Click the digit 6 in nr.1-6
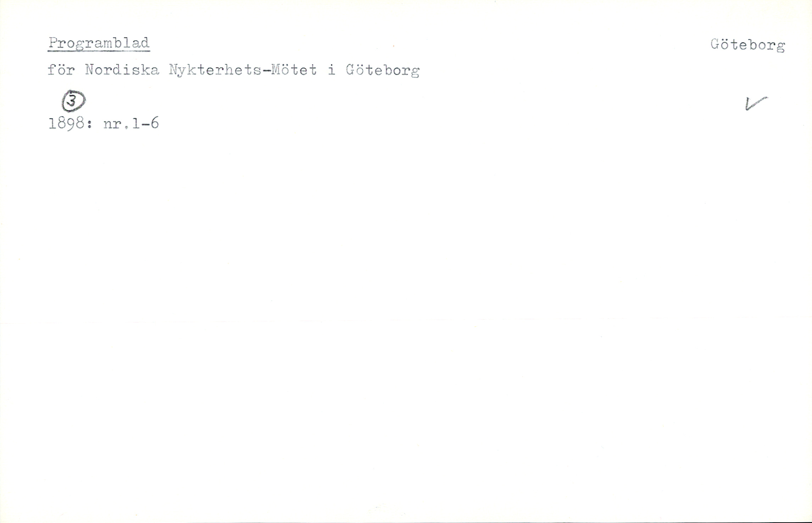Image resolution: width=812 pixels, height=523 pixels. pyautogui.click(x=154, y=123)
